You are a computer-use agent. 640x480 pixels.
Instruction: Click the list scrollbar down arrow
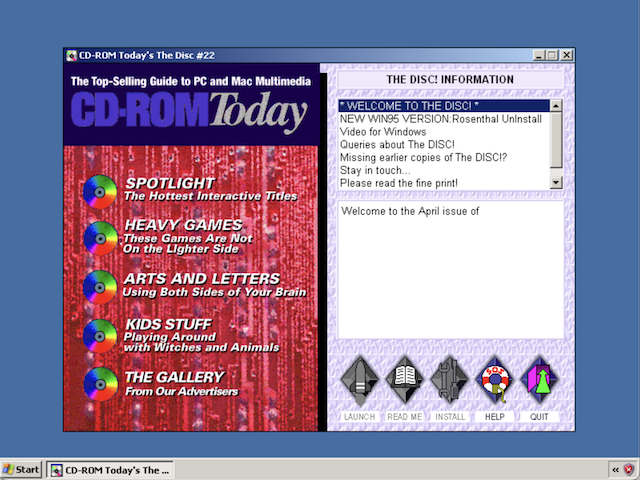pyautogui.click(x=556, y=182)
